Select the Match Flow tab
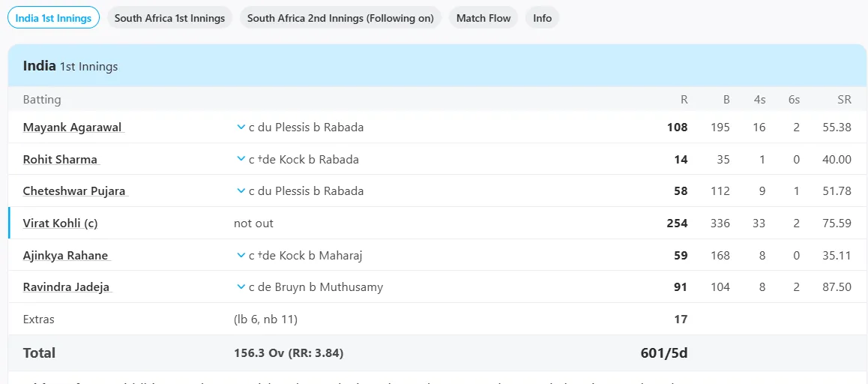 [483, 18]
